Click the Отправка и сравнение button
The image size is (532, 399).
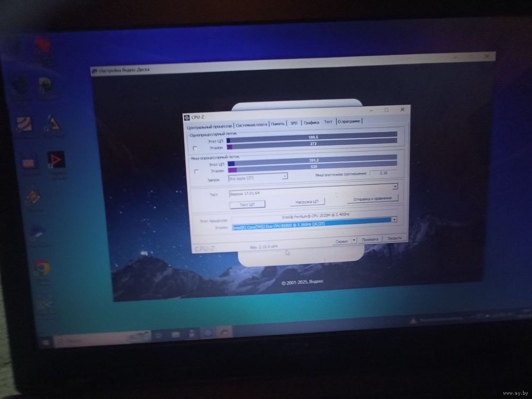pos(373,199)
